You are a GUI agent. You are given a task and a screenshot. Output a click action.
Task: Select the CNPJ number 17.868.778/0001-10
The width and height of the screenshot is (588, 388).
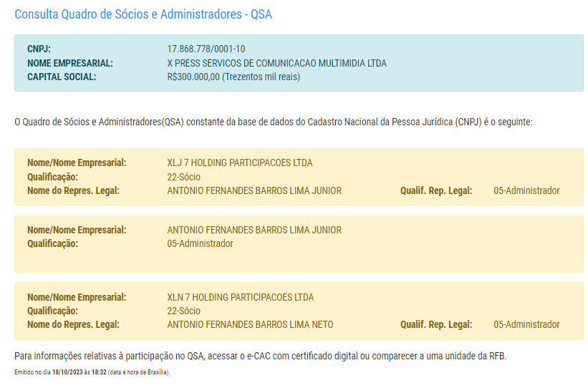pos(206,49)
